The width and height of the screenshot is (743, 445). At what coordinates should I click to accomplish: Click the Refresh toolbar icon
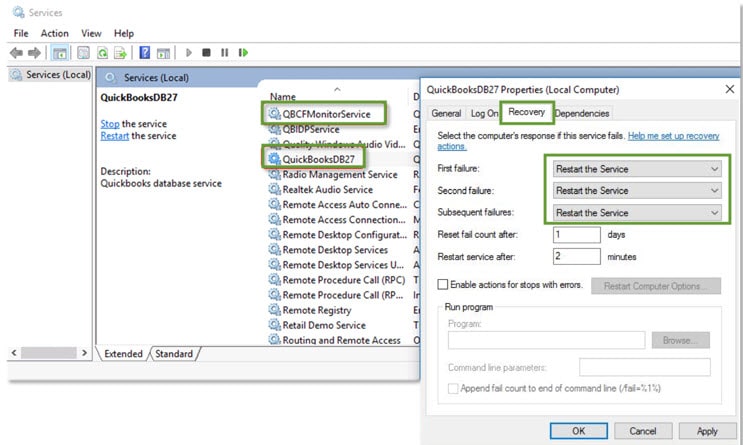[x=100, y=53]
